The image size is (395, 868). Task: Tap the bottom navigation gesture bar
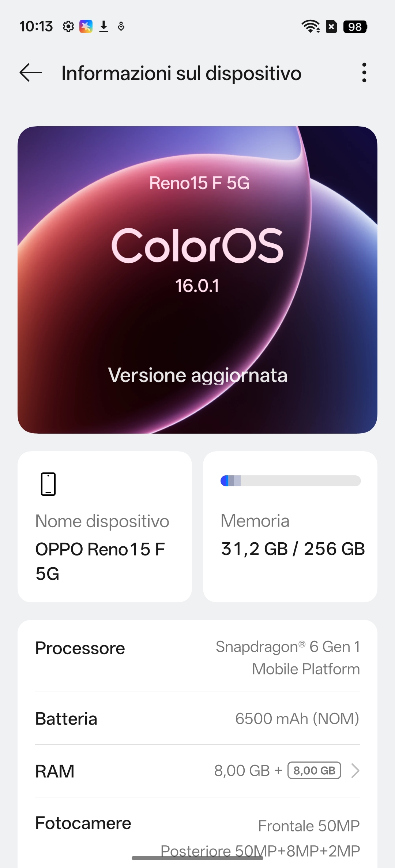pyautogui.click(x=197, y=858)
